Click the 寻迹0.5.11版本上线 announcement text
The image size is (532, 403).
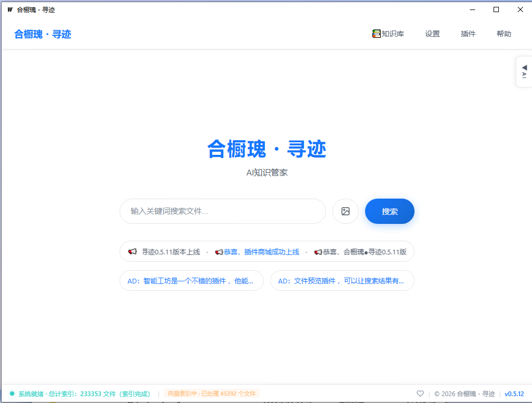tap(171, 252)
